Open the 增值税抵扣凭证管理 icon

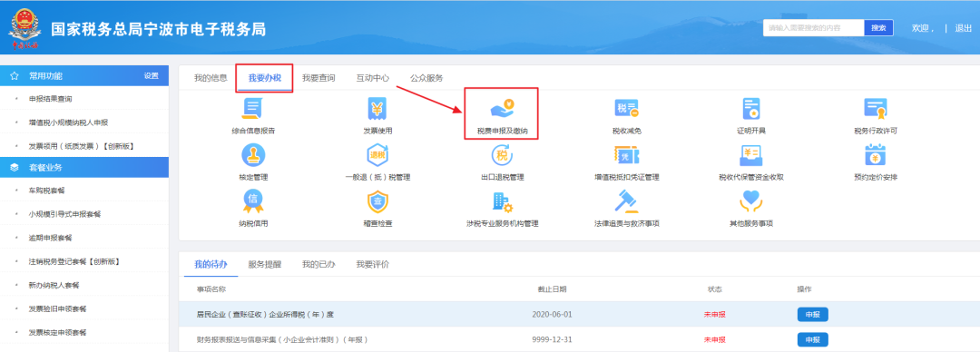(x=626, y=155)
